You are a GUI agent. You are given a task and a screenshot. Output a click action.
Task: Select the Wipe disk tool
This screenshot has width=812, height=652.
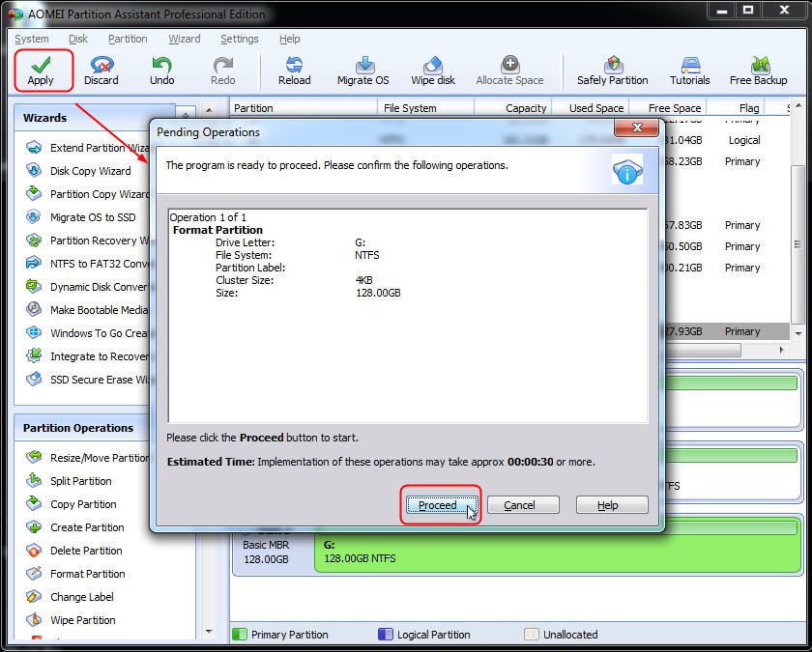(x=433, y=71)
